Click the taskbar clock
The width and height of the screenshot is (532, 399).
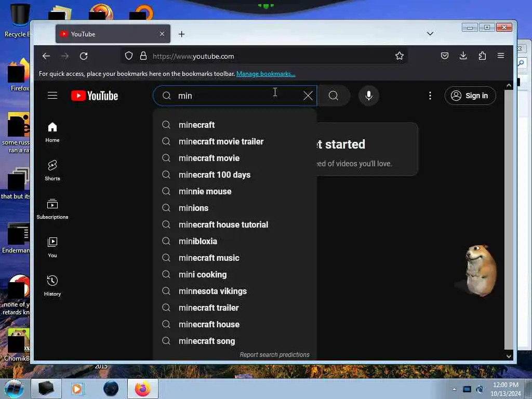pyautogui.click(x=506, y=389)
